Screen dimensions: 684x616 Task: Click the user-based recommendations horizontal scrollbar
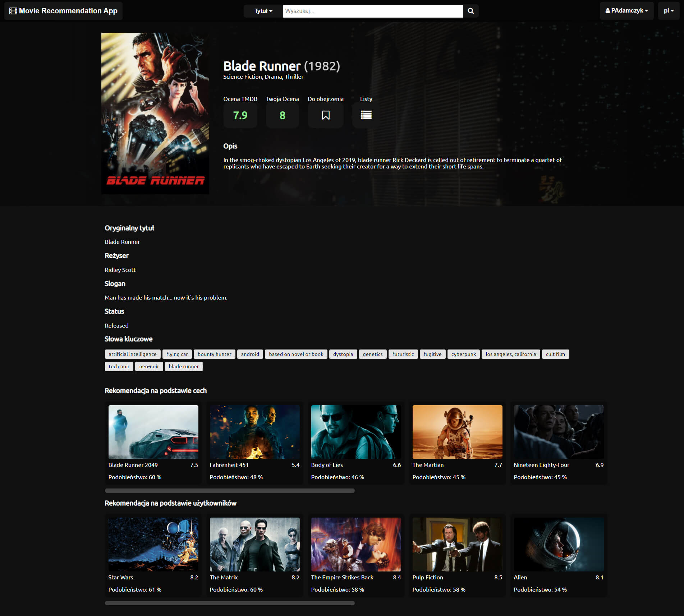click(230, 603)
